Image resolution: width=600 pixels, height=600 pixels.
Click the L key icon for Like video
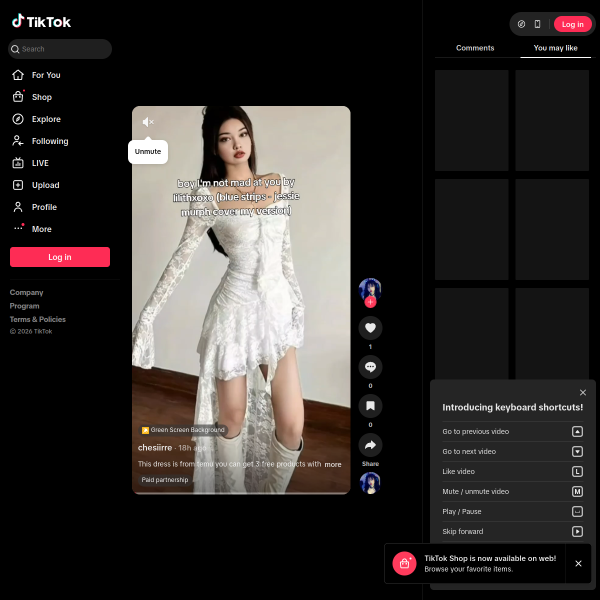pos(577,471)
